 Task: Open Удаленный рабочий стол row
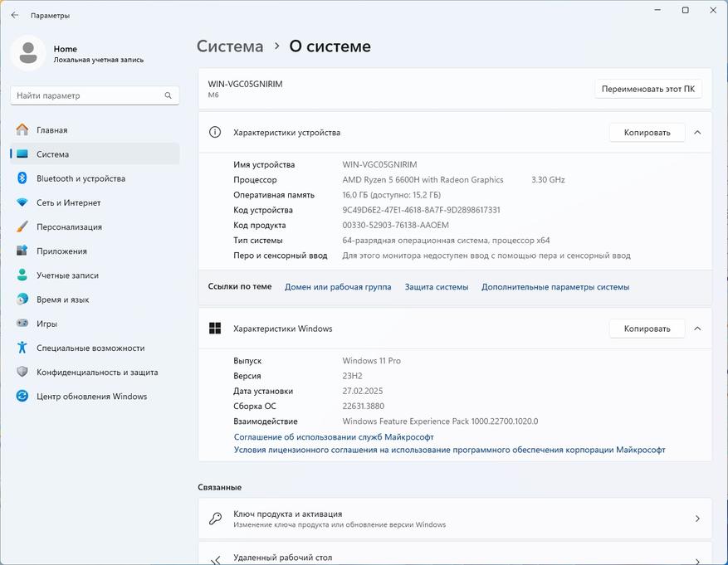click(x=455, y=554)
